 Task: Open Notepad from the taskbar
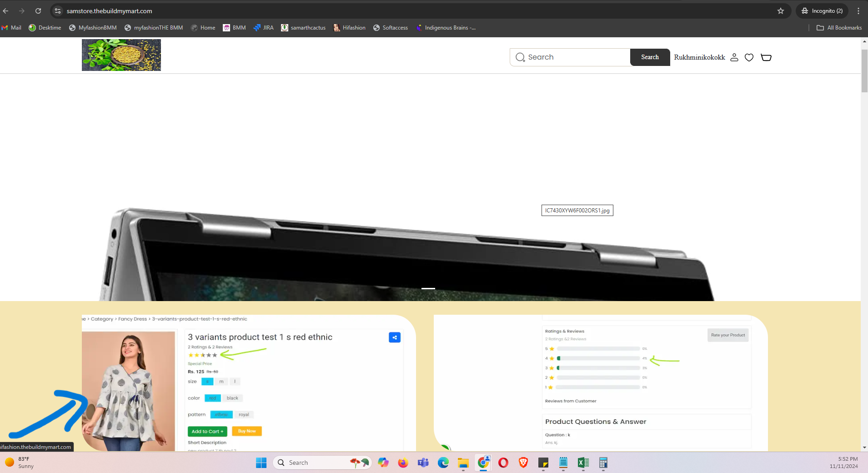(563, 463)
